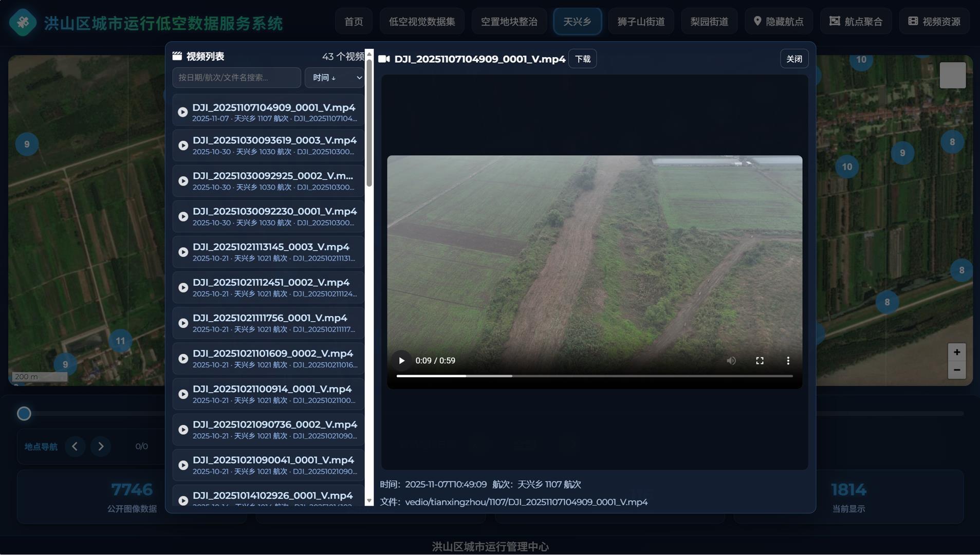980x555 pixels.
Task: Mute the video volume
Action: 731,361
